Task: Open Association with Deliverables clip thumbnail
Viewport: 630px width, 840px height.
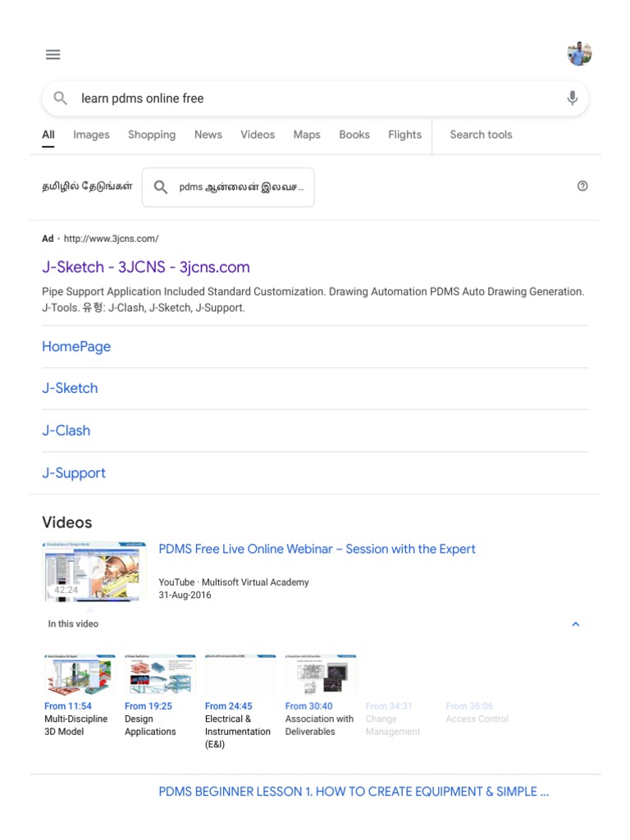Action: (x=321, y=674)
